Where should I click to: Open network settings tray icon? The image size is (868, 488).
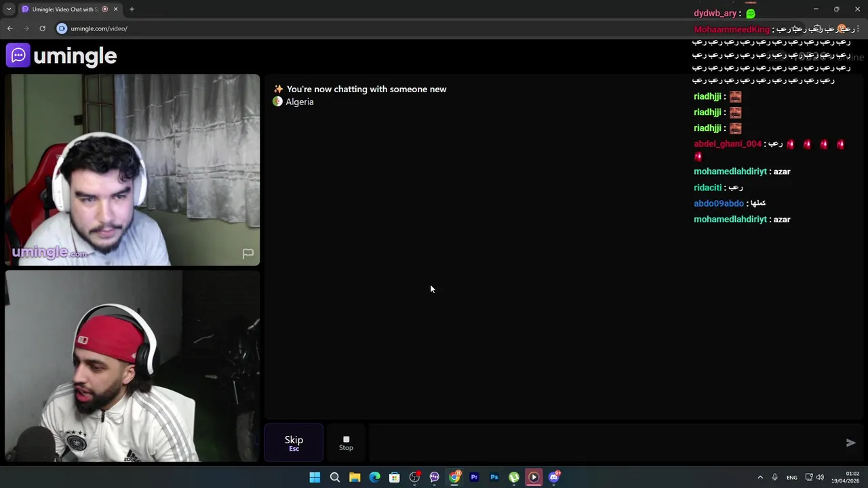click(809, 477)
